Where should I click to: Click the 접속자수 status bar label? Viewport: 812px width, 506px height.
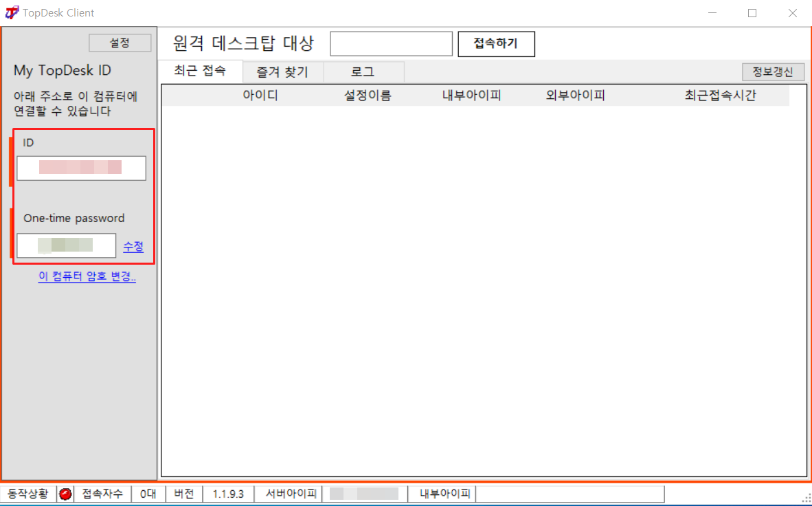pyautogui.click(x=102, y=494)
